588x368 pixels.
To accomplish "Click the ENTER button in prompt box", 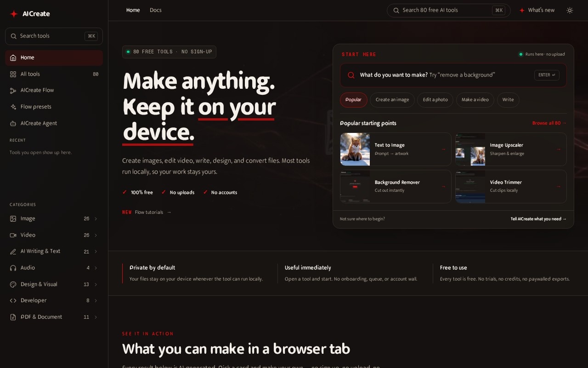I will tap(547, 75).
